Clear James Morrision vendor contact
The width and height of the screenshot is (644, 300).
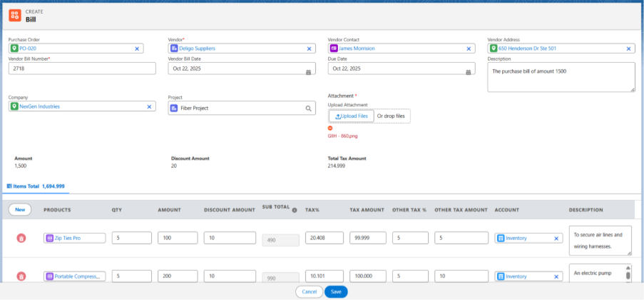coord(469,49)
